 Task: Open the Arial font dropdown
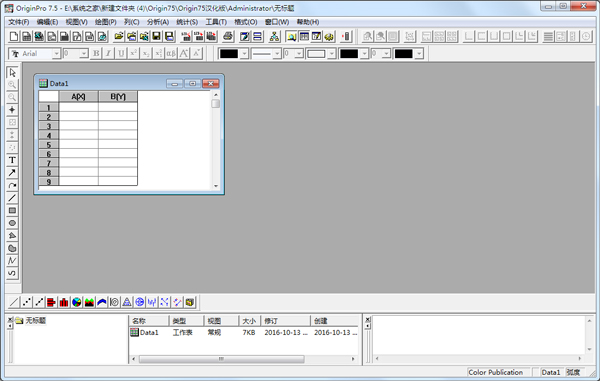(x=56, y=54)
